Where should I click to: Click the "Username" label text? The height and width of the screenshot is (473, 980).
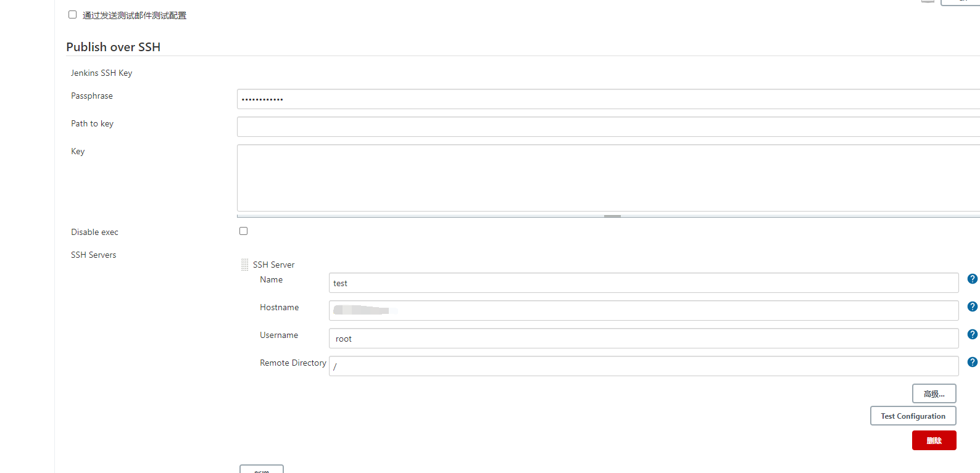click(279, 335)
